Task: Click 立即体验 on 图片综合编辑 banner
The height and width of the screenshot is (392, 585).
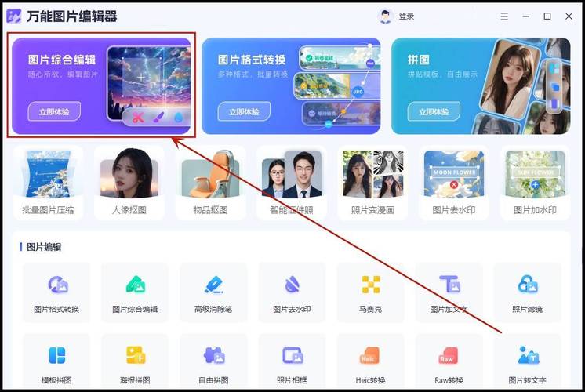Action: click(x=54, y=111)
